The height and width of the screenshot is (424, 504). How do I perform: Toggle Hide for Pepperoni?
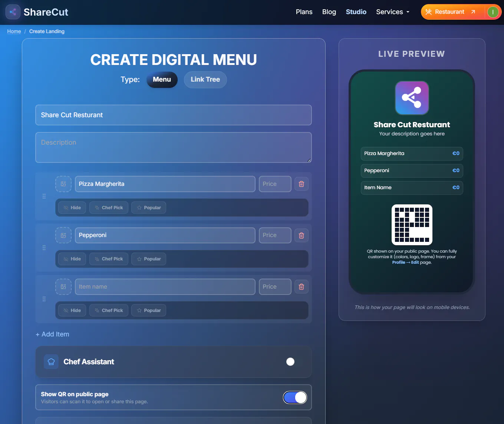click(x=72, y=259)
